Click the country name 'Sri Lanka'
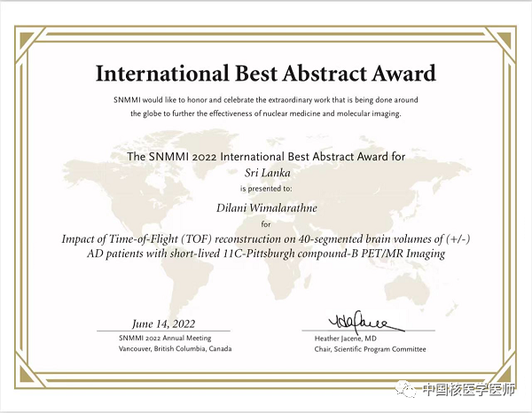Screen dimensions: 532x413 (268, 173)
